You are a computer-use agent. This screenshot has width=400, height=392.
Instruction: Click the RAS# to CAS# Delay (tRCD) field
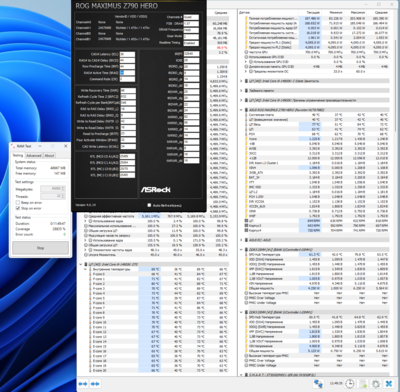pos(127,60)
